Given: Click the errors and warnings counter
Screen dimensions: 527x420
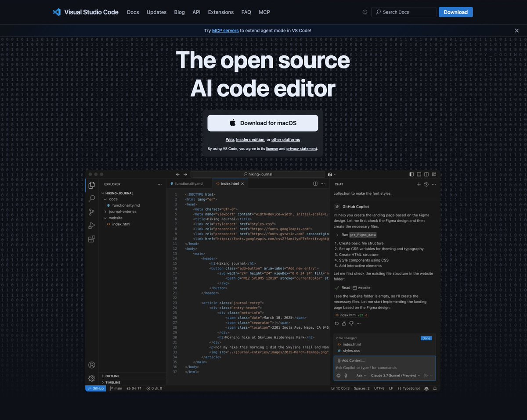Looking at the screenshot, I should (154, 388).
